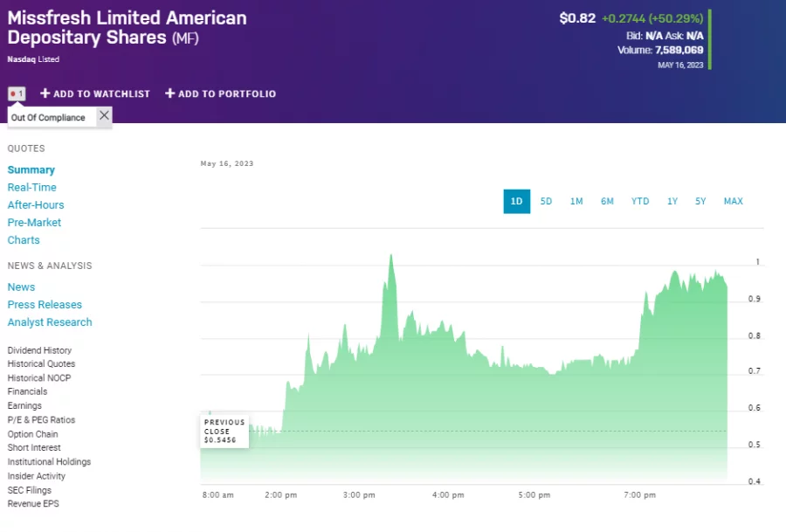This screenshot has width=786, height=532.
Task: Open the Option Chain page
Action: click(x=32, y=433)
